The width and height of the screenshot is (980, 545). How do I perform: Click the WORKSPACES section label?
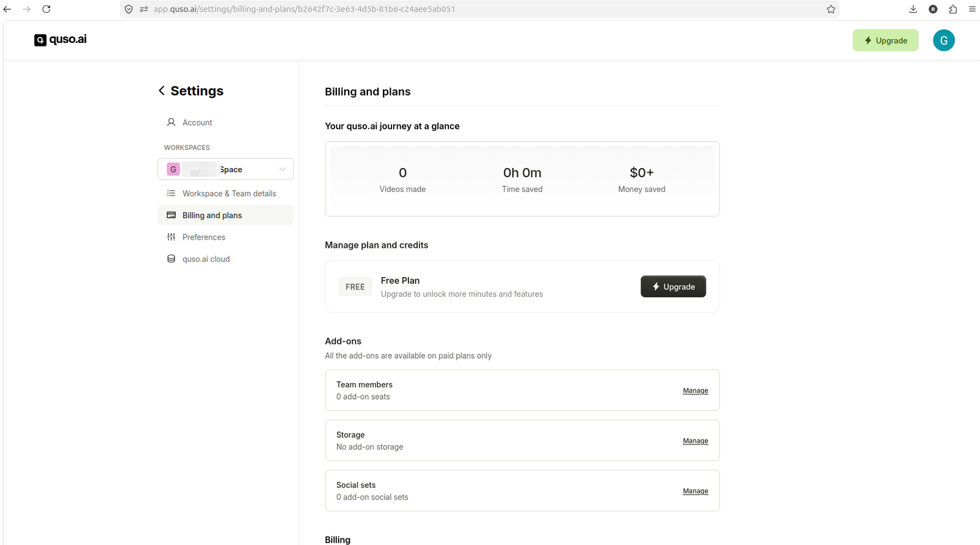coord(187,148)
